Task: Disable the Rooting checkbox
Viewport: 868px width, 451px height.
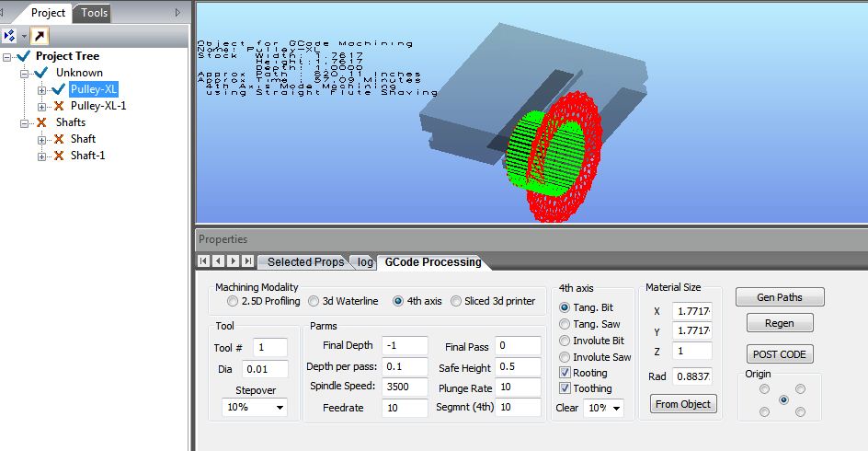Action: 565,373
